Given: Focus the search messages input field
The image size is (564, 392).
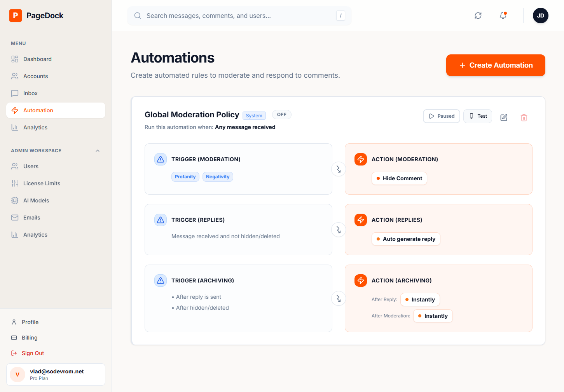Looking at the screenshot, I should tap(239, 16).
